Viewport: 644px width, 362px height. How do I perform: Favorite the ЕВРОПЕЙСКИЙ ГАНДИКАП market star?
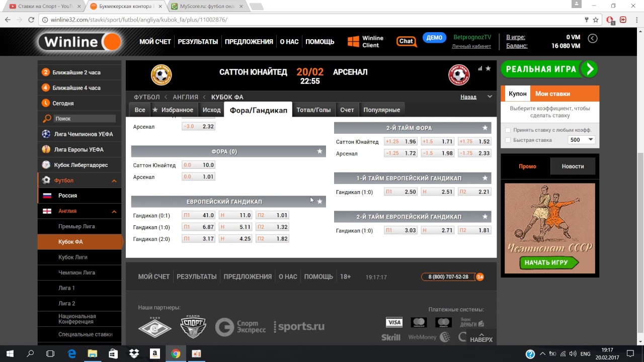tap(319, 202)
